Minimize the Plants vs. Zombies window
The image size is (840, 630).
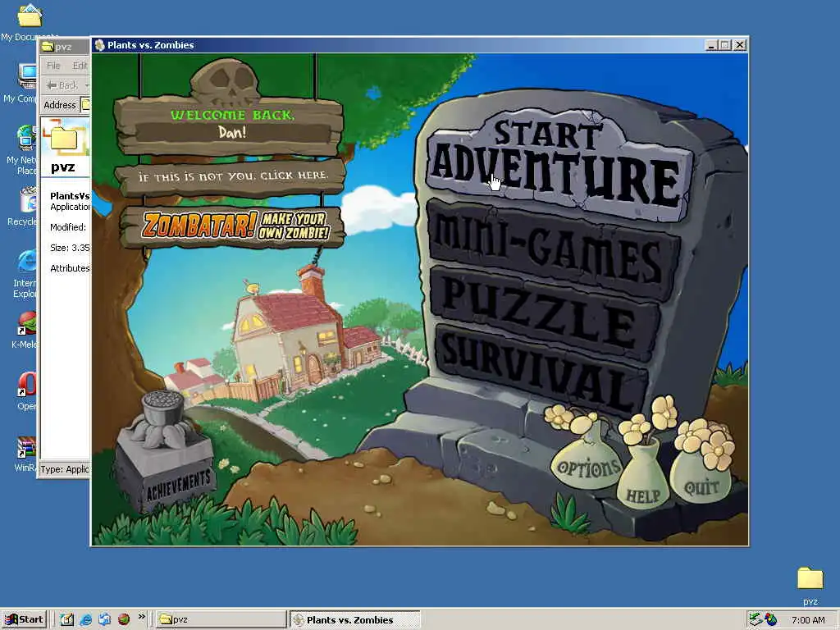tap(711, 46)
